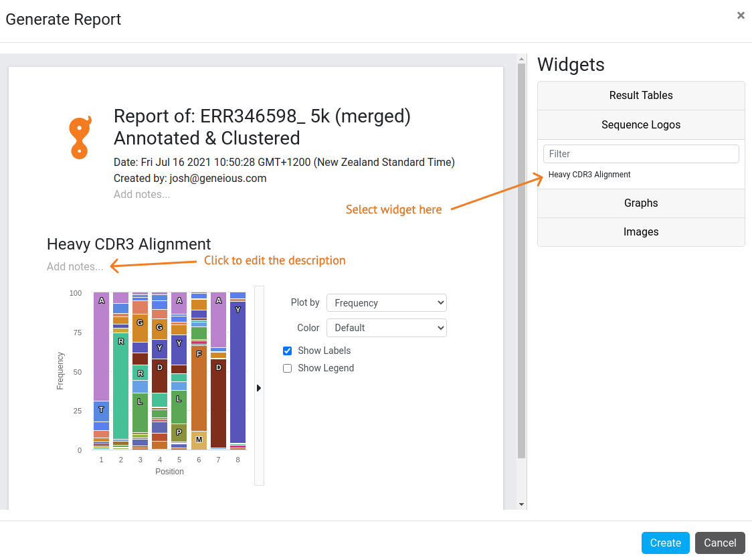Viewport: 752px width, 560px height.
Task: Click the report preview vertical scrollbar thumb
Action: pos(521,262)
